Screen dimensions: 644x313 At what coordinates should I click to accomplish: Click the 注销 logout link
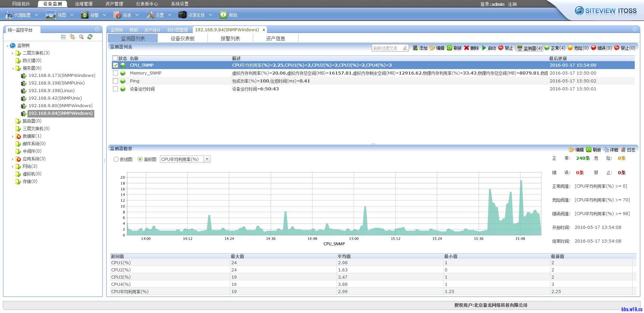[512, 4]
